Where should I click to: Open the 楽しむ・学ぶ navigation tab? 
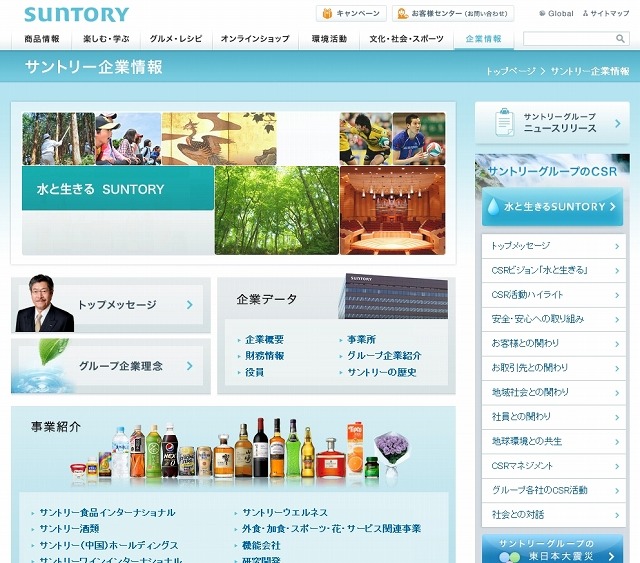pyautogui.click(x=106, y=39)
